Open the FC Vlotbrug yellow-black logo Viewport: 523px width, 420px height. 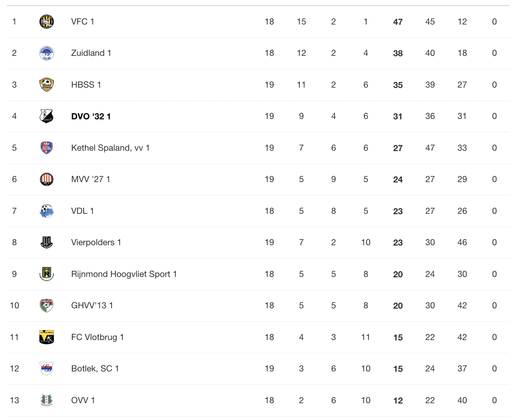(x=47, y=337)
